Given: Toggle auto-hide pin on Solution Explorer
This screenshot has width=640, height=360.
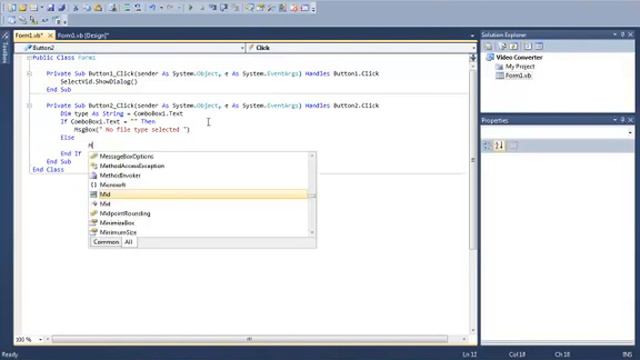Looking at the screenshot, I should [x=623, y=35].
